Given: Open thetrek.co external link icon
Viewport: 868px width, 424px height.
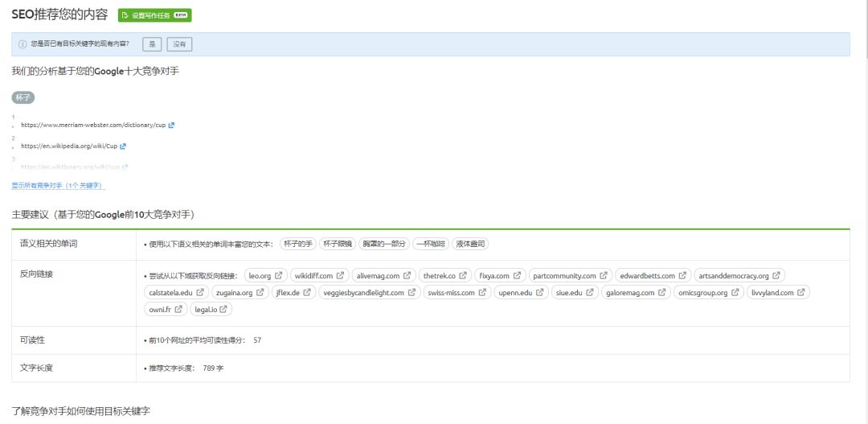Looking at the screenshot, I should point(462,275).
